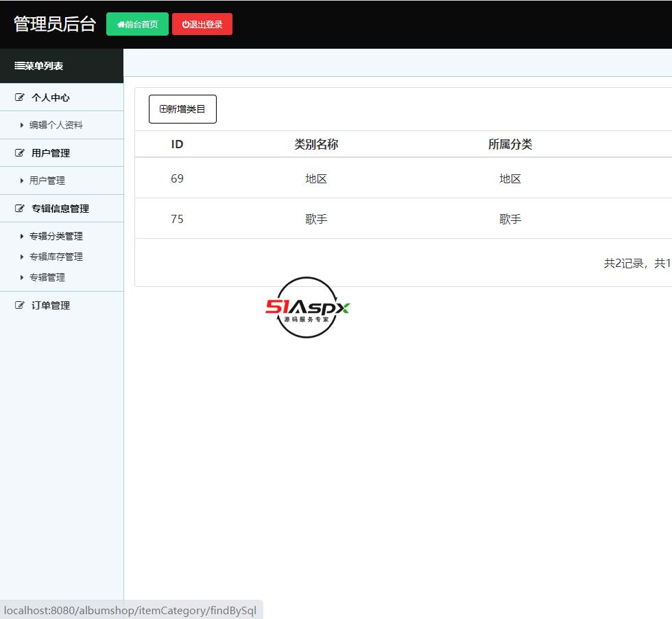Open 用户管理 bold menu heading
This screenshot has width=672, height=619.
pyautogui.click(x=50, y=153)
